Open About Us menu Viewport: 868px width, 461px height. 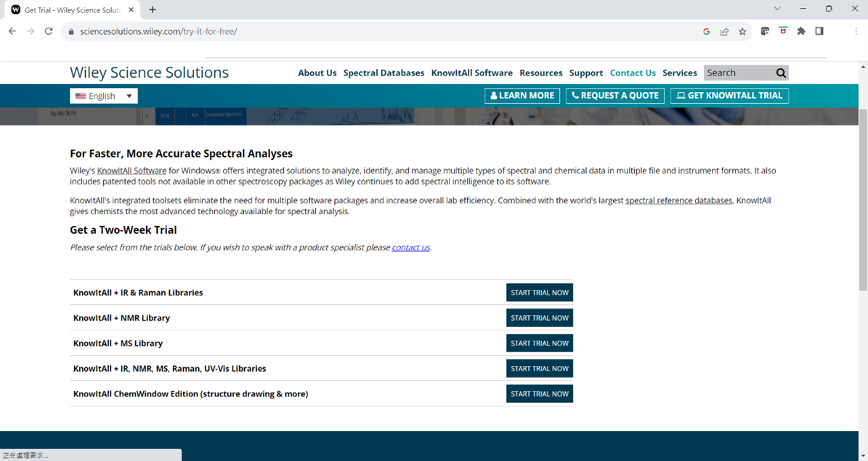pyautogui.click(x=317, y=73)
